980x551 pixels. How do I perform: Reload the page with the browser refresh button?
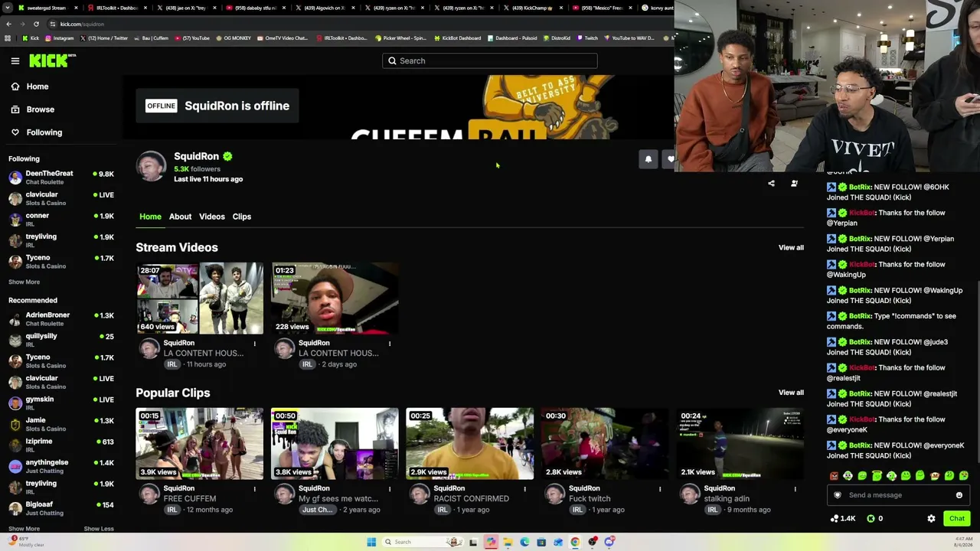pos(36,24)
